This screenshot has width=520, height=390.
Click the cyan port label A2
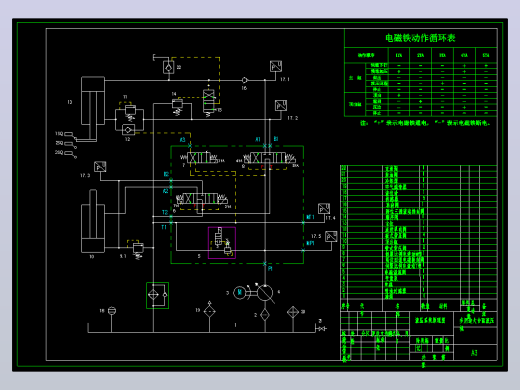point(166,191)
